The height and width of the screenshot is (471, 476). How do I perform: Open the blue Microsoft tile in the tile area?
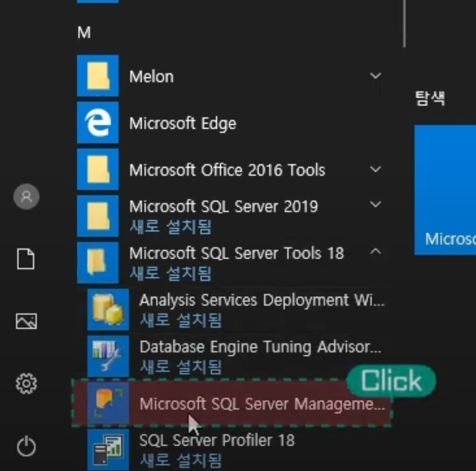pyautogui.click(x=446, y=190)
